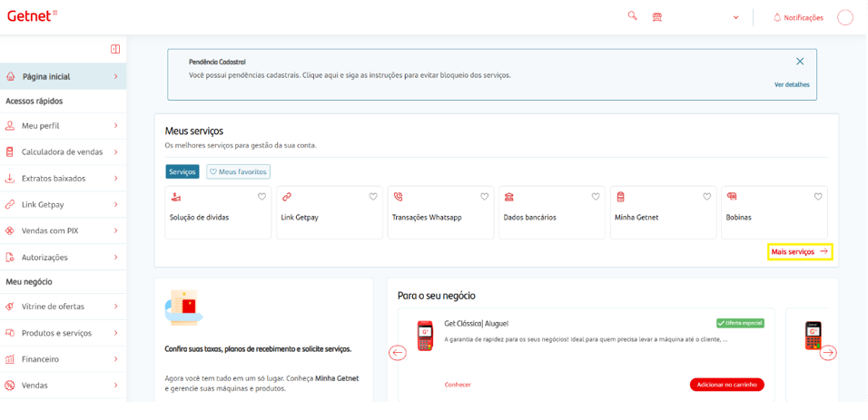Image resolution: width=868 pixels, height=420 pixels.
Task: Click the Produtos e serviços icon
Action: pos(9,333)
